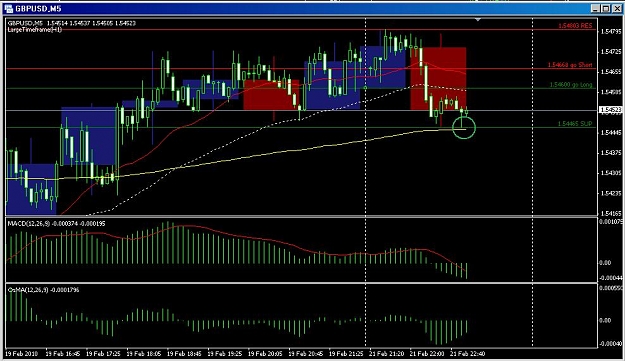This screenshot has width=625, height=361.
Task: Click the 1.54305 price scale value
Action: point(611,173)
